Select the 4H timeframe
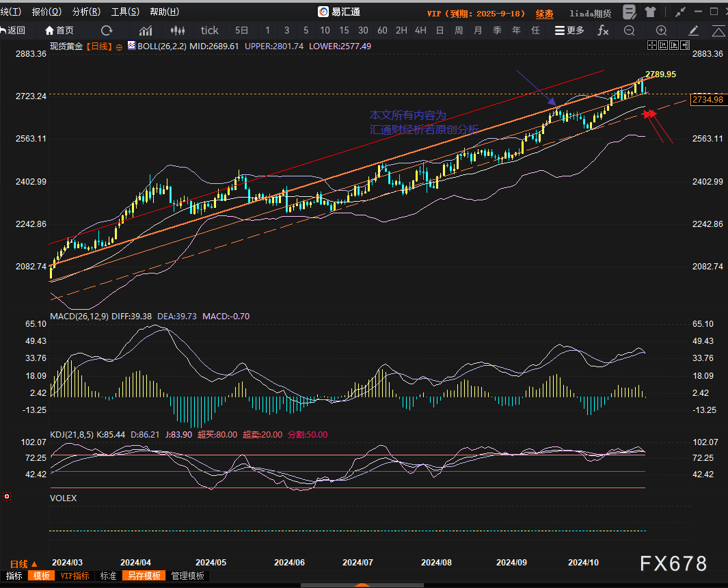Image resolution: width=728 pixels, height=588 pixels. 420,30
